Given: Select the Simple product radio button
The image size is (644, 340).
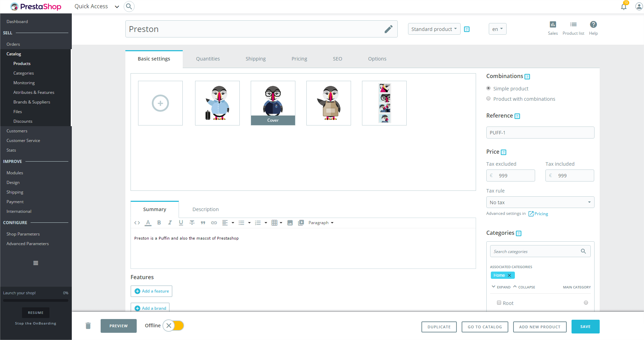Looking at the screenshot, I should pyautogui.click(x=488, y=88).
